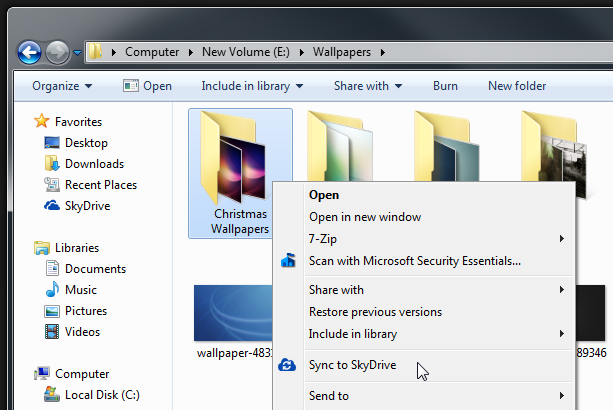Screen dimensions: 613x410
Task: Click the Back navigation arrow button
Action: (x=30, y=52)
